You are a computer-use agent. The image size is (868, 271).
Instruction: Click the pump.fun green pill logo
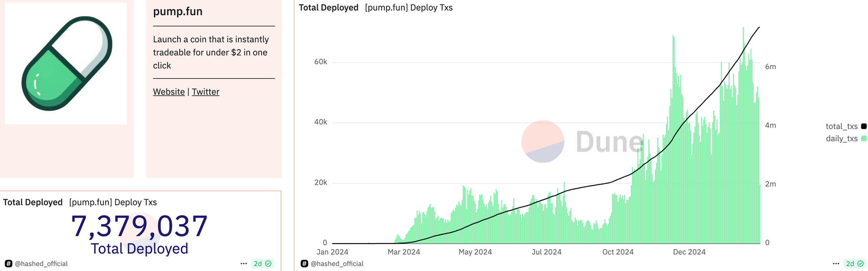pos(66,64)
